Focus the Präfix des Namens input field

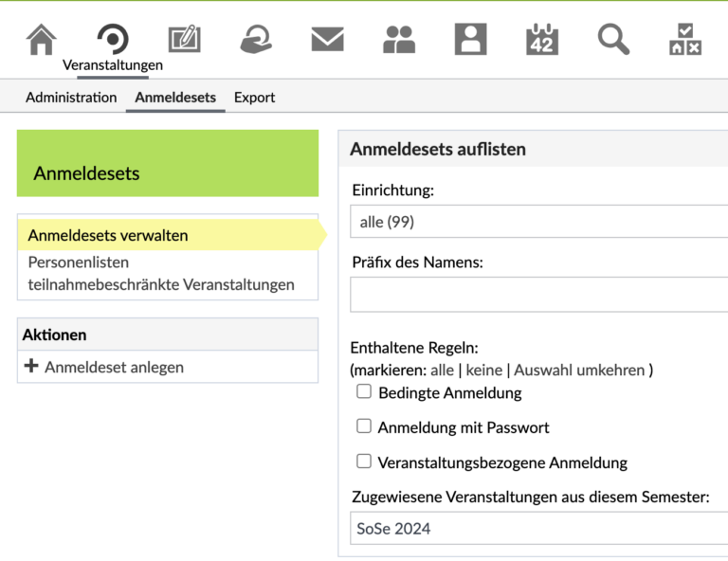[x=539, y=295]
